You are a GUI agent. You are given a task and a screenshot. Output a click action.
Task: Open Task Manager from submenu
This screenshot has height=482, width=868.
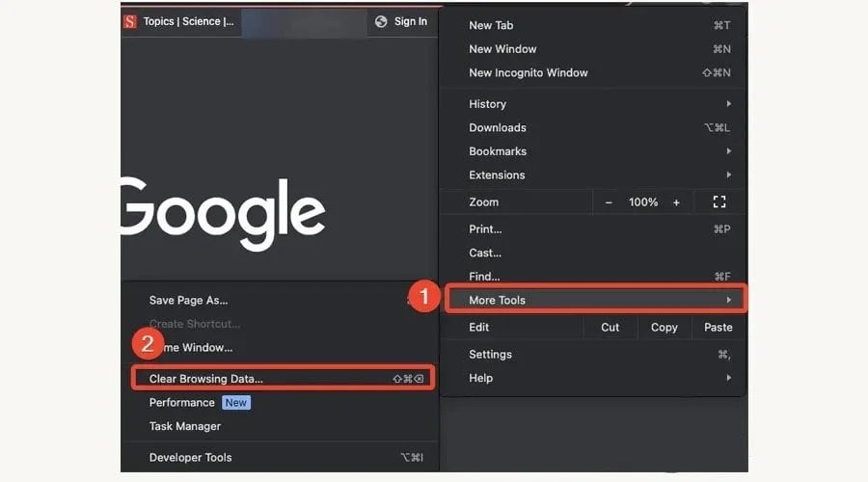click(x=185, y=426)
